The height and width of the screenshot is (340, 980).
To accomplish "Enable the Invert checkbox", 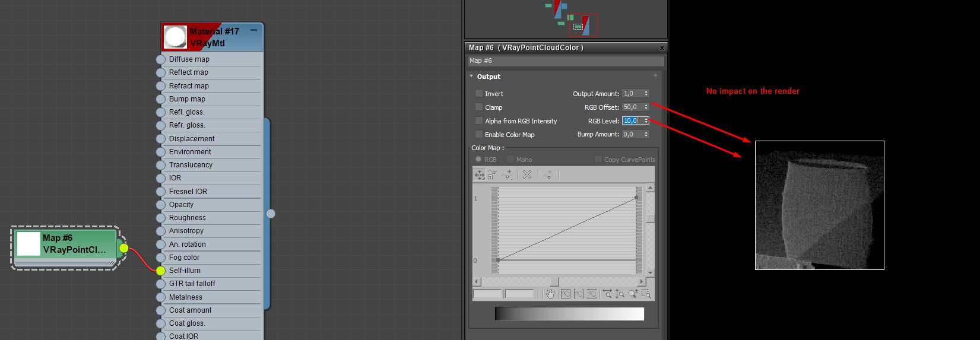I will 479,94.
